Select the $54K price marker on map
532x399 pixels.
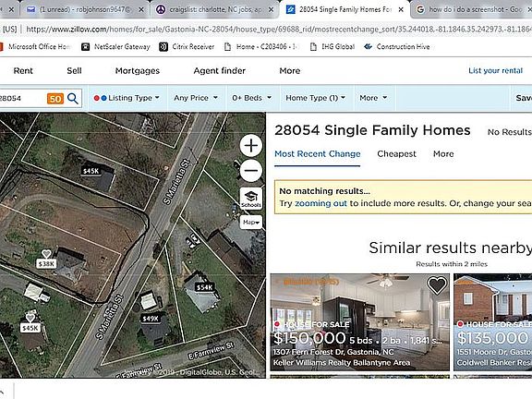(x=205, y=287)
